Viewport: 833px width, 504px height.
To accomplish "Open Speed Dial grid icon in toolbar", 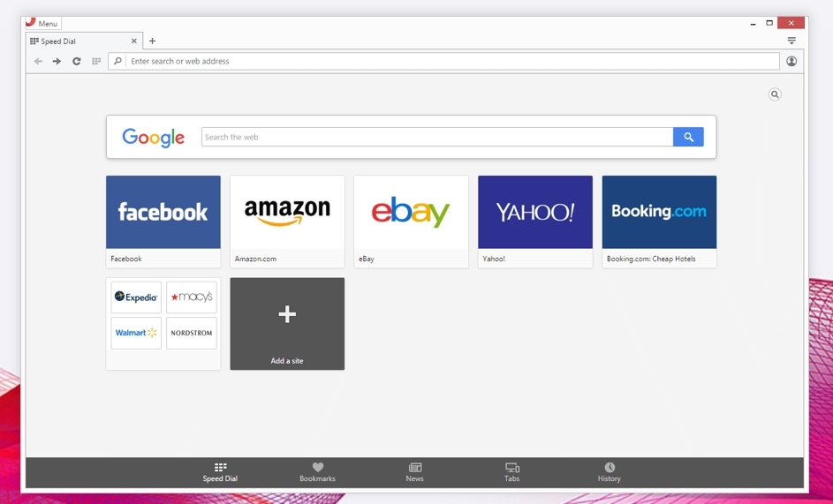I will coord(96,62).
